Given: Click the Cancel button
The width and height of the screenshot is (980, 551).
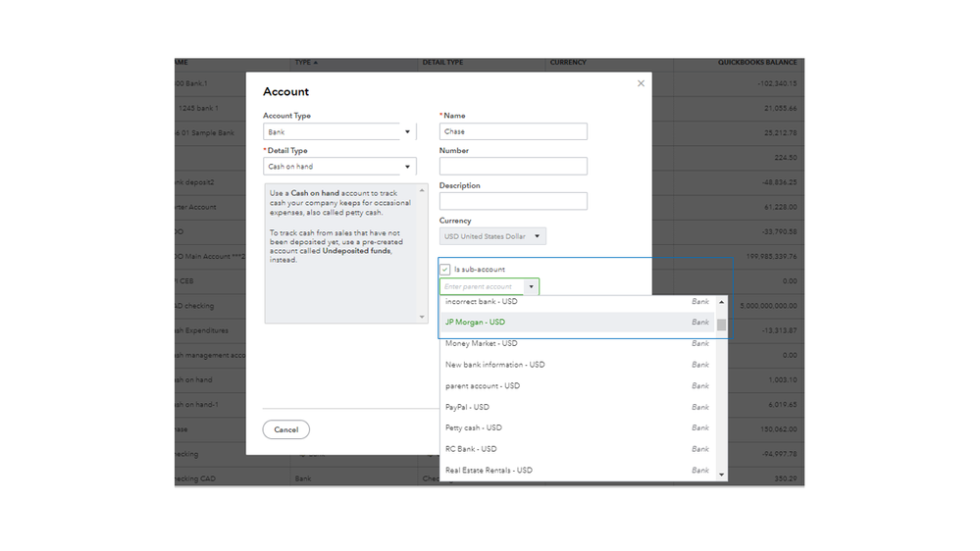Looking at the screenshot, I should pyautogui.click(x=286, y=429).
